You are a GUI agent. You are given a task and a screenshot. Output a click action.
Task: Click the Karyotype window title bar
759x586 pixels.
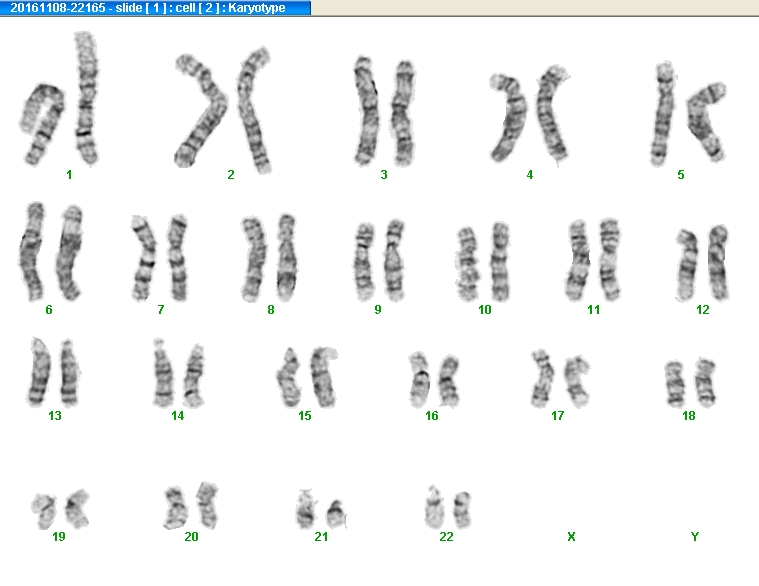155,8
